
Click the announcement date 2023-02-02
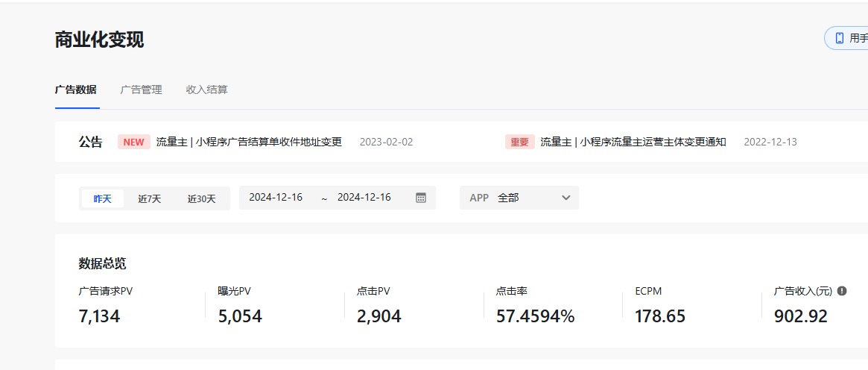click(387, 142)
